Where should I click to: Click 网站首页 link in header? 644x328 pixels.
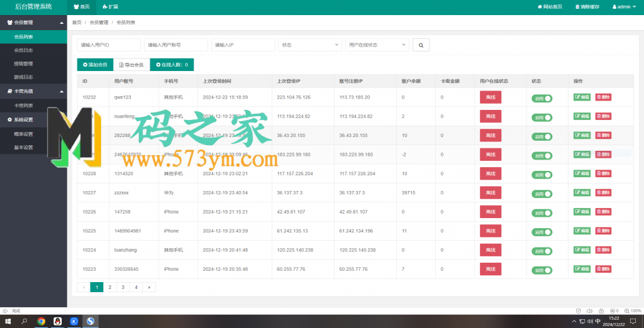(550, 7)
